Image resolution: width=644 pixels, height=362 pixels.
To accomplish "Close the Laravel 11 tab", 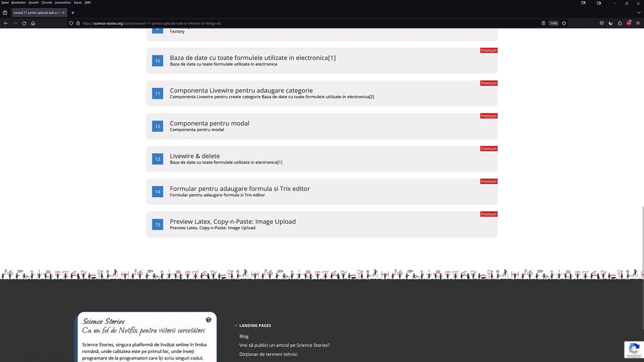I will 63,13.
